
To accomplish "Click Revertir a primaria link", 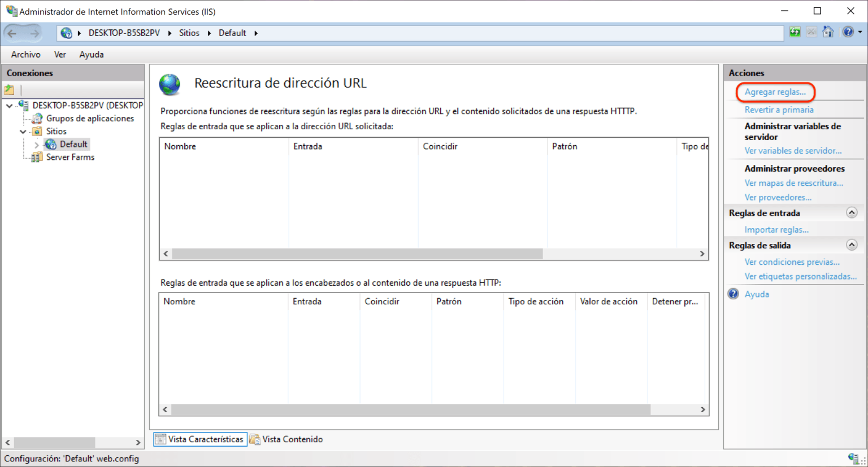I will 779,110.
